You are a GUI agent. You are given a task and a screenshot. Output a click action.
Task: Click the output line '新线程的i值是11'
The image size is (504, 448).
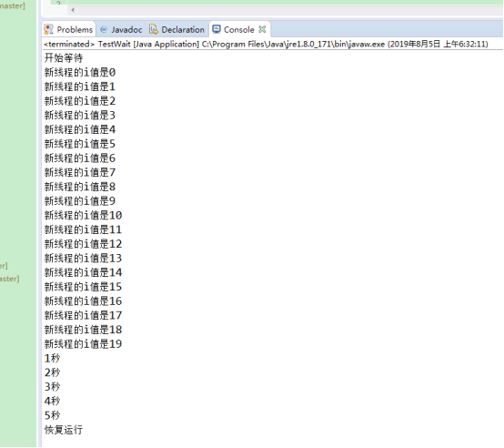[84, 229]
